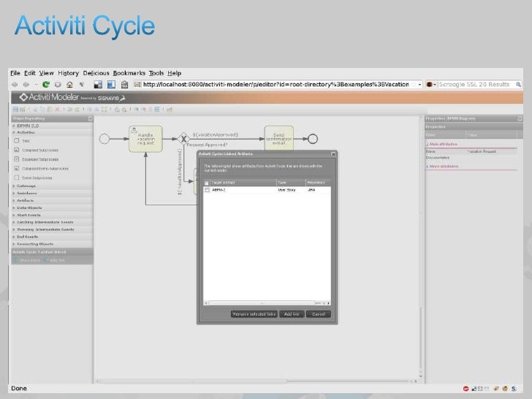Click the red stop icon in the status bar

465,389
